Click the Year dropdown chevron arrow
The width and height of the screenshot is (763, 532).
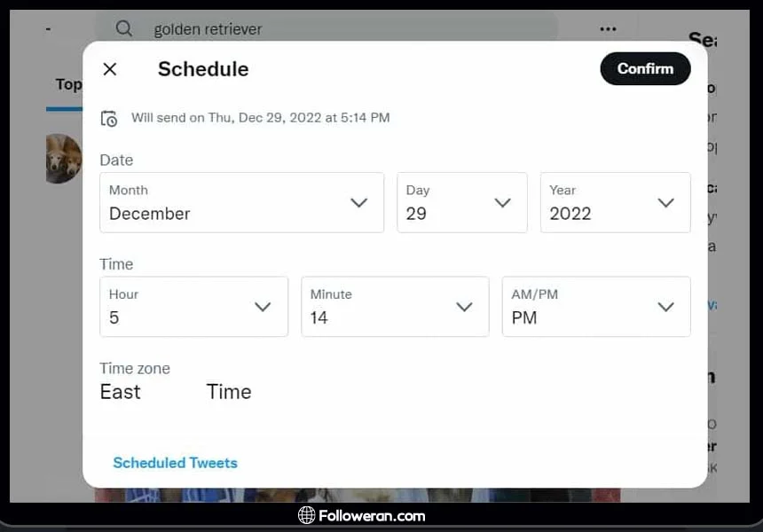665,203
